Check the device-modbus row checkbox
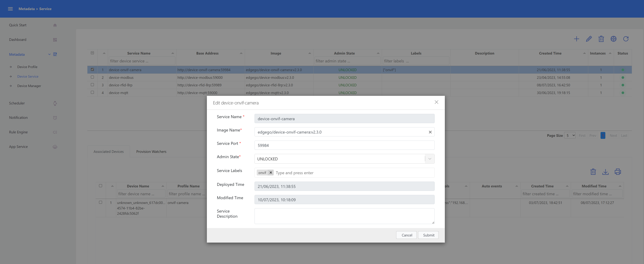 (92, 77)
